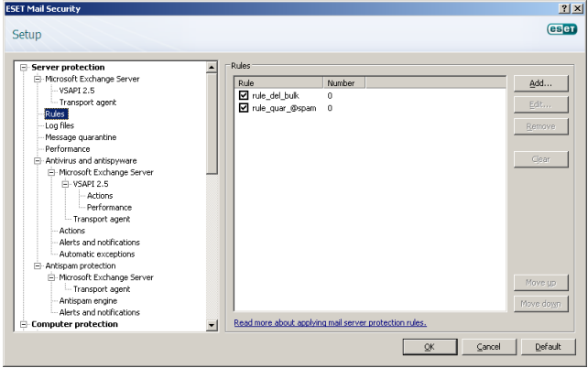
Task: Click the ESET logo icon
Action: (561, 29)
